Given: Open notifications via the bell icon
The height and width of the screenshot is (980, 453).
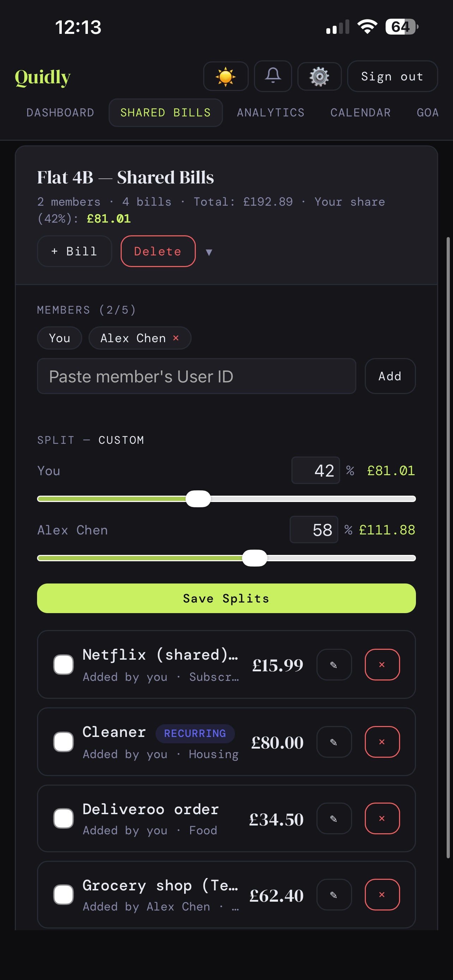Looking at the screenshot, I should (x=273, y=76).
